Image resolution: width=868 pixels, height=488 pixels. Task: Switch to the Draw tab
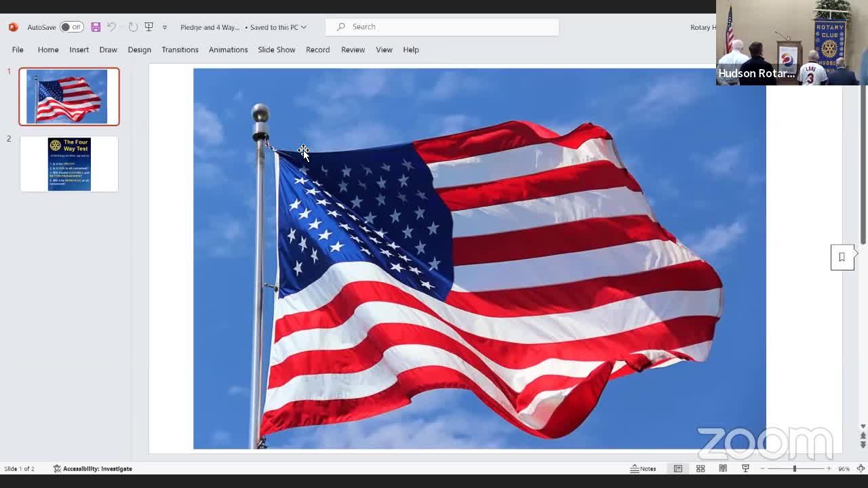tap(108, 49)
